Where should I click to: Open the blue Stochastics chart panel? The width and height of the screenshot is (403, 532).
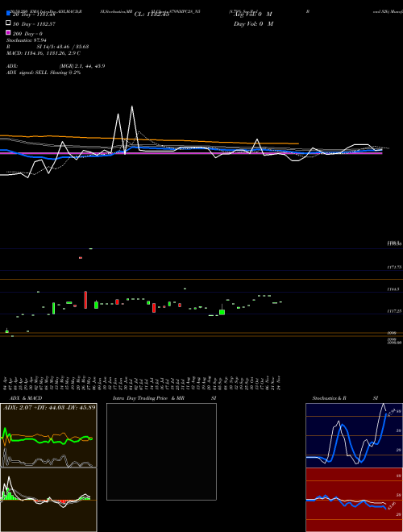click(354, 435)
